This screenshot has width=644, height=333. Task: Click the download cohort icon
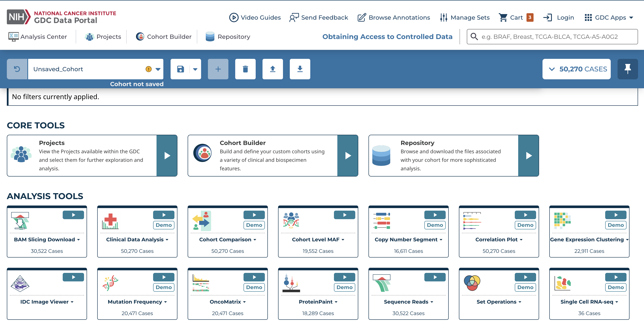point(300,69)
